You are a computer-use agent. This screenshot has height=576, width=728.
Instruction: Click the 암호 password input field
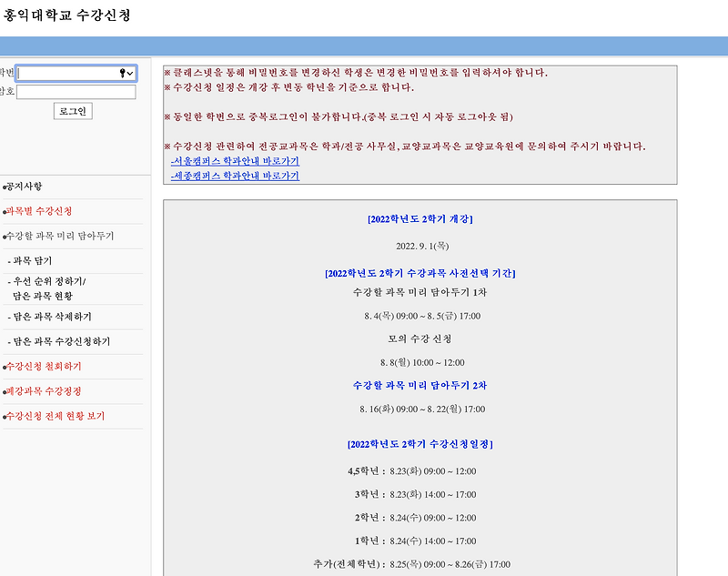coord(76,91)
